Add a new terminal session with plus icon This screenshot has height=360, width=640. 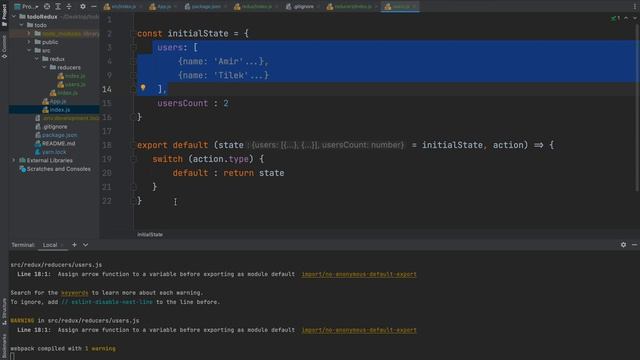click(74, 244)
